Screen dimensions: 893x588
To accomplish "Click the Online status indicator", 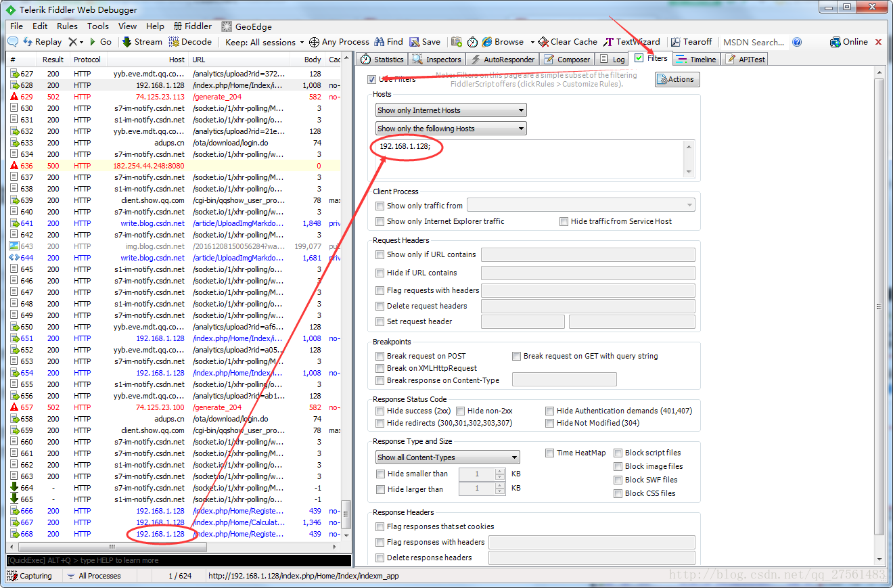I will 849,42.
